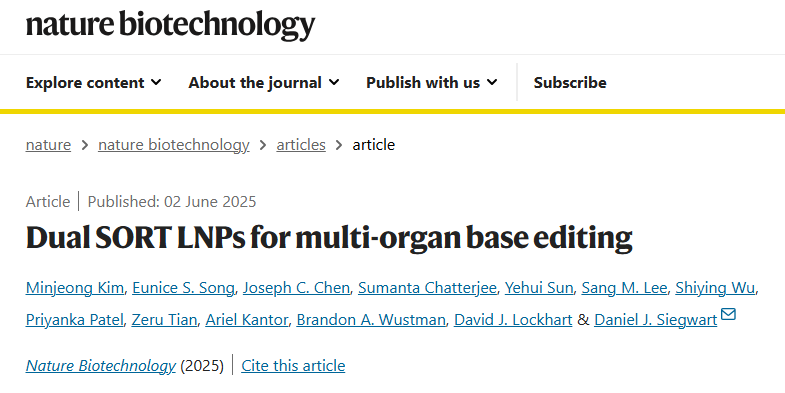This screenshot has height=393, width=785.
Task: Expand the Explore content dropdown
Action: tap(94, 83)
